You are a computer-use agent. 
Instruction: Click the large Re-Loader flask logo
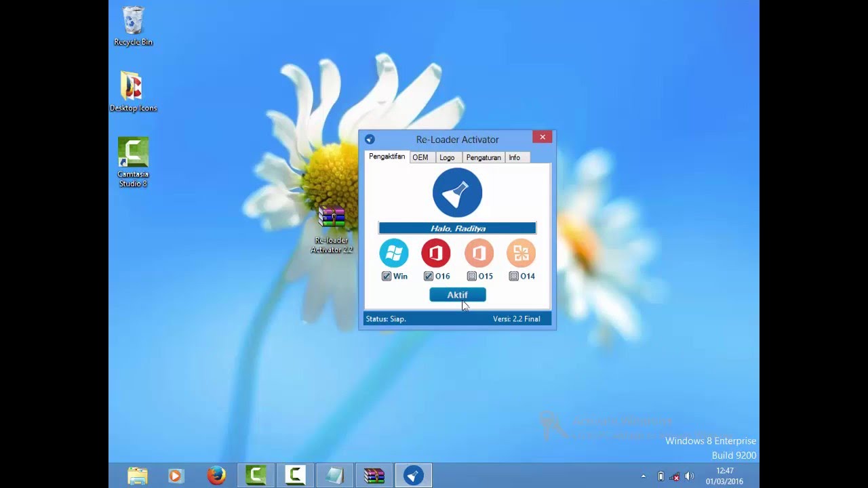pos(458,193)
